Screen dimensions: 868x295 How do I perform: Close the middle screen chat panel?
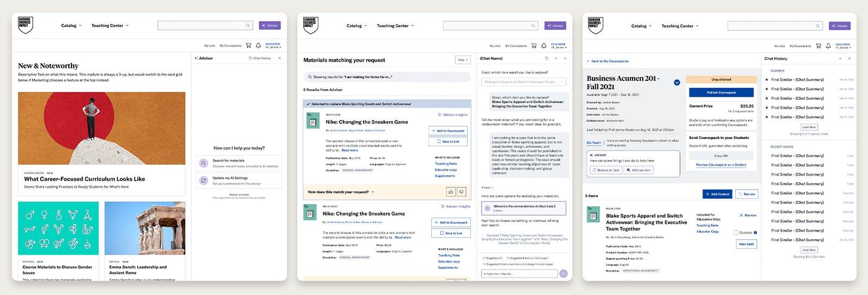coord(565,58)
